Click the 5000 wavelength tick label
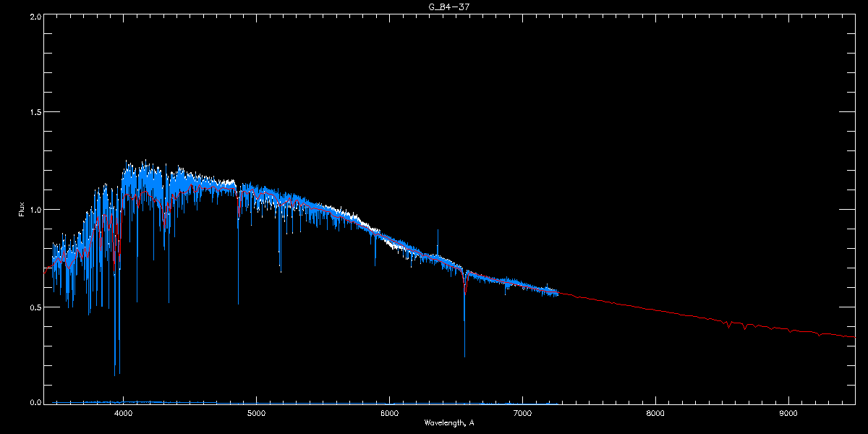This screenshot has width=868, height=434. point(257,413)
